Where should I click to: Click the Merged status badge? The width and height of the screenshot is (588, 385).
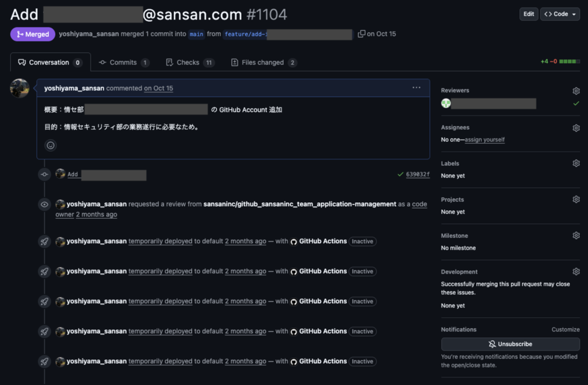pos(33,34)
